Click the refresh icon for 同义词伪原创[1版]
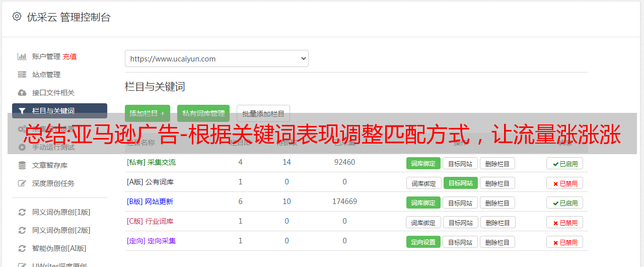 click(x=22, y=212)
